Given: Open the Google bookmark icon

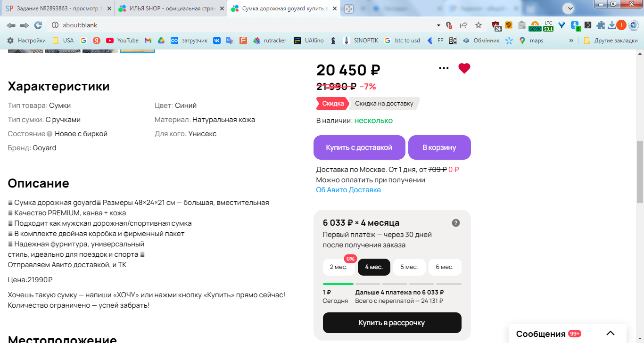Looking at the screenshot, I should (83, 41).
